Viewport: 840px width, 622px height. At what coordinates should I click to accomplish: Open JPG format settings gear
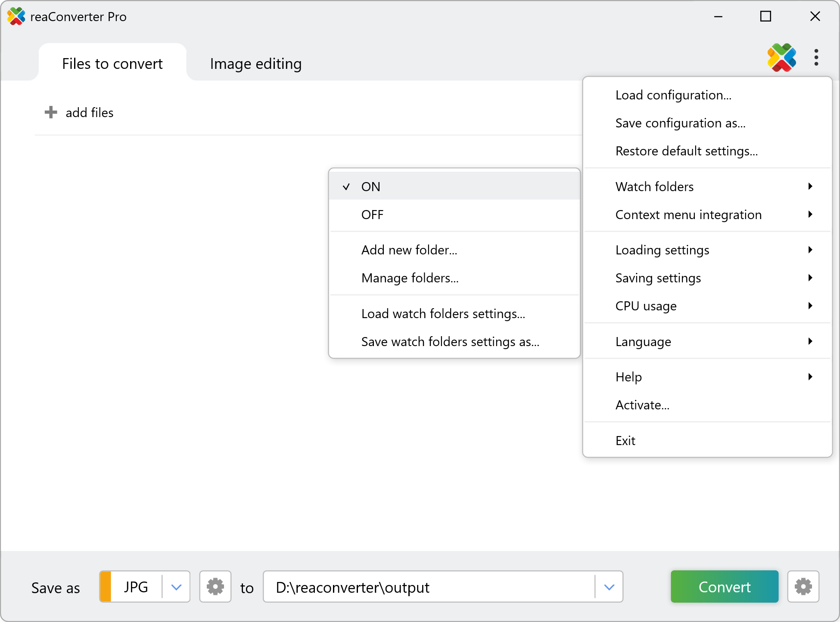(215, 587)
